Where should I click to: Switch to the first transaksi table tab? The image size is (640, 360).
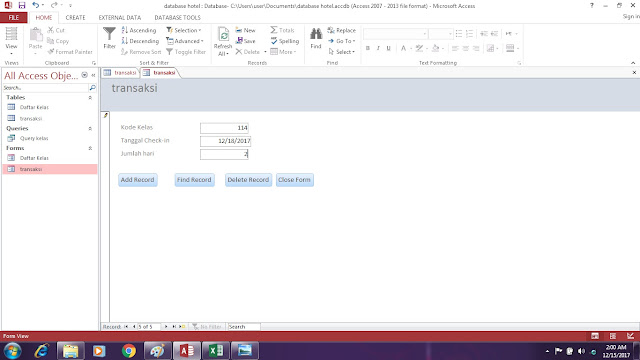[120, 73]
